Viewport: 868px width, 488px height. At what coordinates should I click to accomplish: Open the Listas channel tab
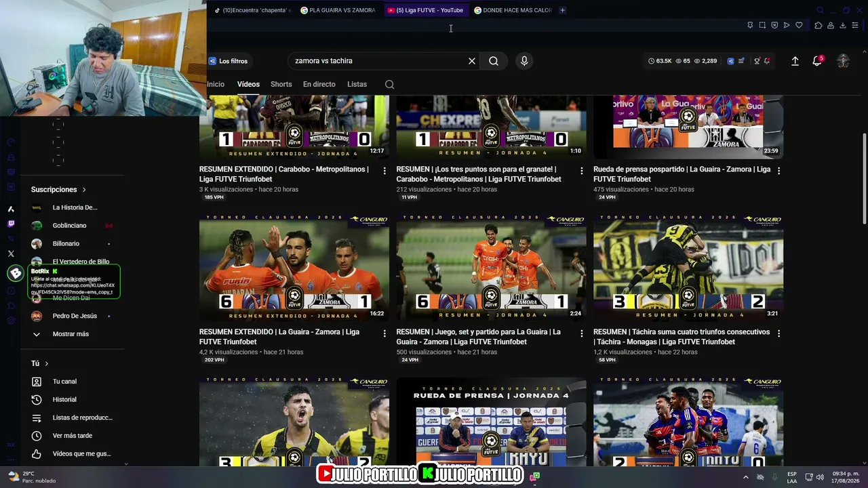pyautogui.click(x=357, y=85)
